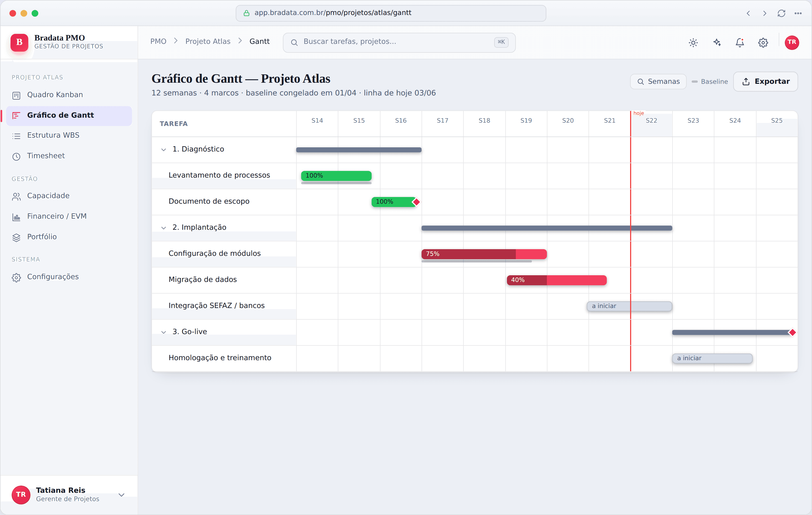The image size is (812, 515).
Task: Expand Tatiana Reis user menu chevron
Action: click(x=121, y=495)
